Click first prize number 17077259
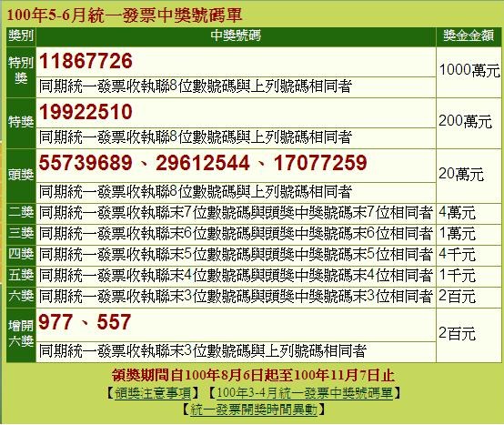The image size is (504, 425). [320, 163]
